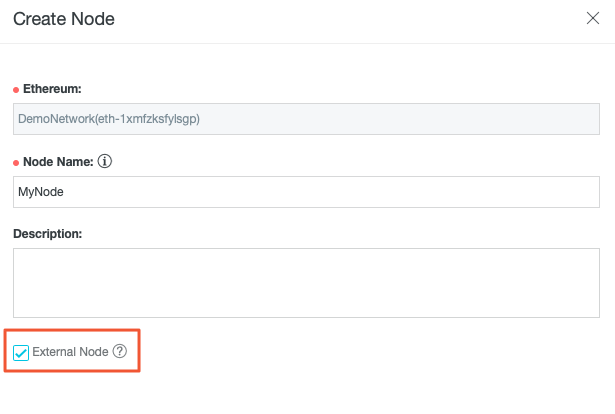Click the Ethereum field label

coord(52,89)
